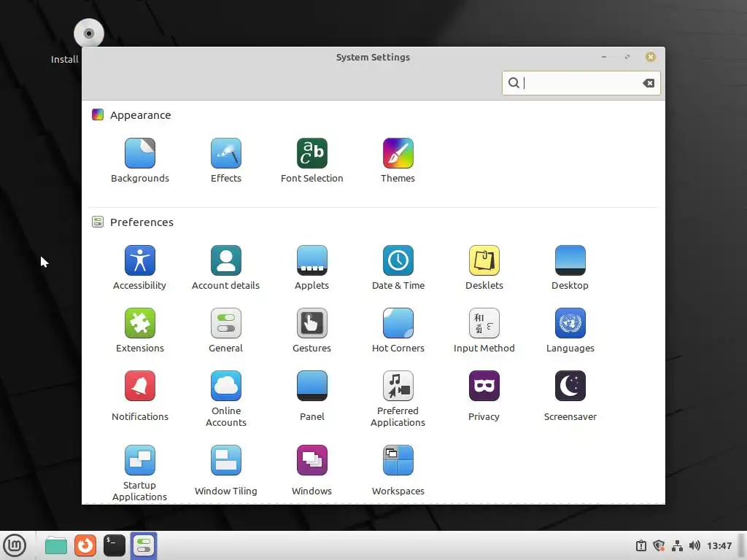Minimize the System Settings window

tap(603, 57)
